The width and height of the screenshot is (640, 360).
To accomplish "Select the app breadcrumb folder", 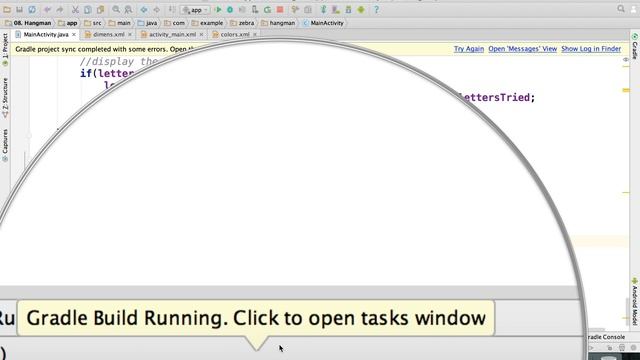I will click(x=68, y=23).
